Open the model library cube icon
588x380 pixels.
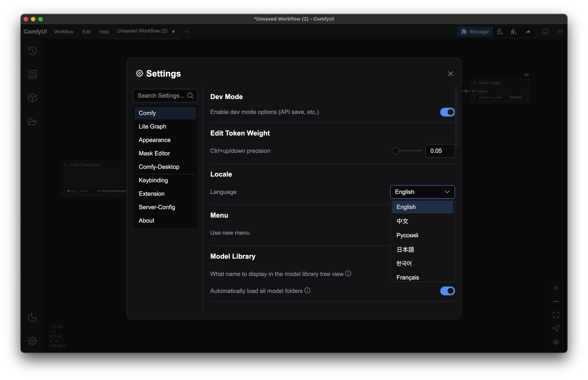pyautogui.click(x=32, y=98)
